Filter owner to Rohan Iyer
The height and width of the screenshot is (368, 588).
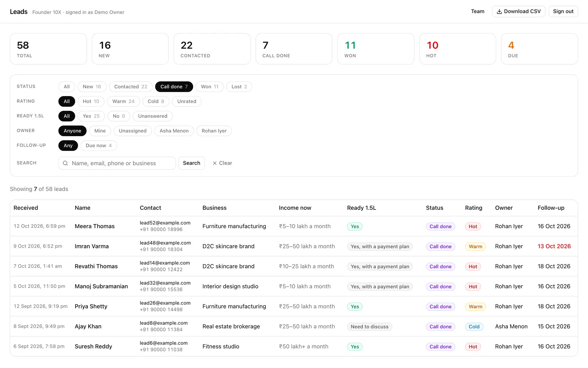[x=214, y=131]
